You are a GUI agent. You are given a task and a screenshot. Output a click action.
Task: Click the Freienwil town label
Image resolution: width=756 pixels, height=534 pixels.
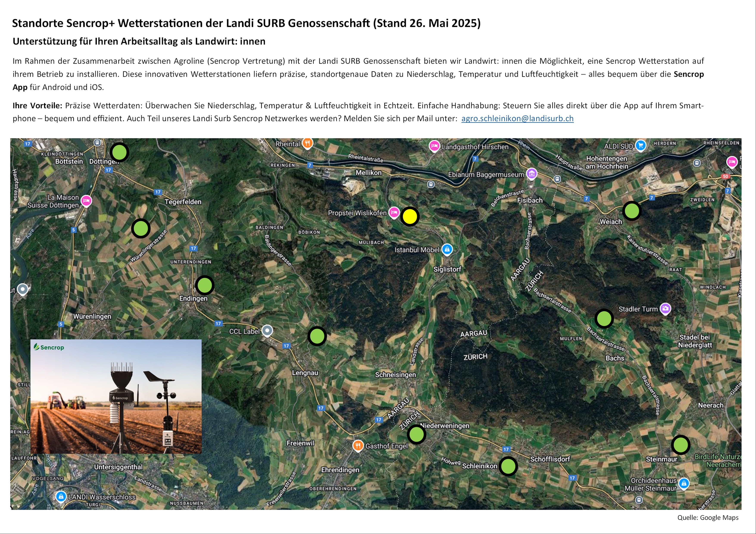point(300,443)
